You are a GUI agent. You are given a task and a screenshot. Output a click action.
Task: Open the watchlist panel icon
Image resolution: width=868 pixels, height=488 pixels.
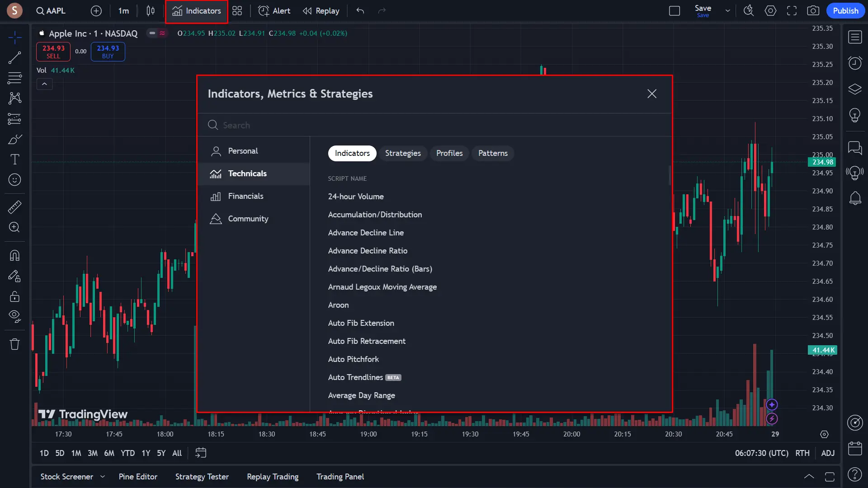coord(854,37)
